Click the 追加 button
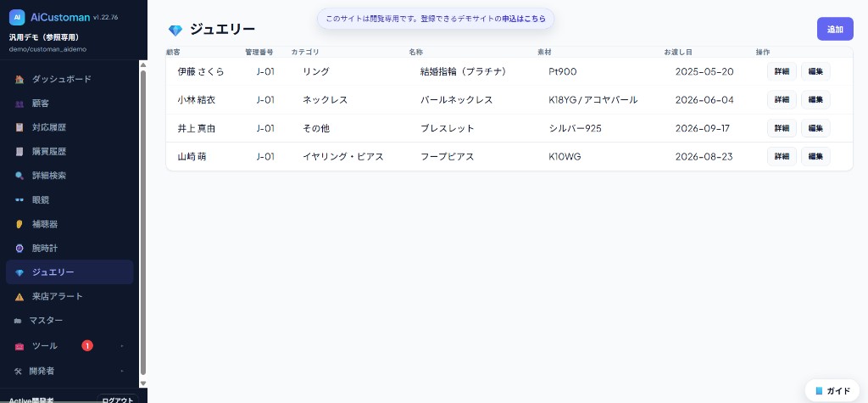 (835, 30)
